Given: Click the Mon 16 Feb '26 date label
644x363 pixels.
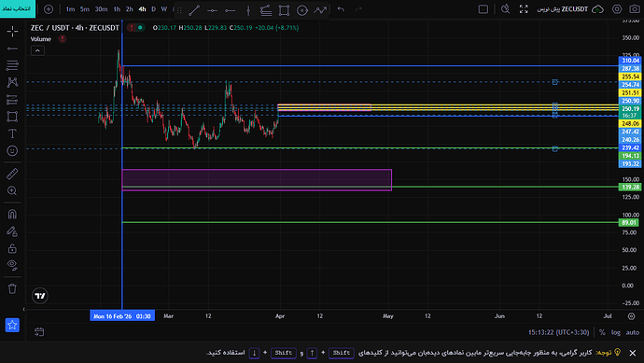Looking at the screenshot, I should click(x=122, y=316).
